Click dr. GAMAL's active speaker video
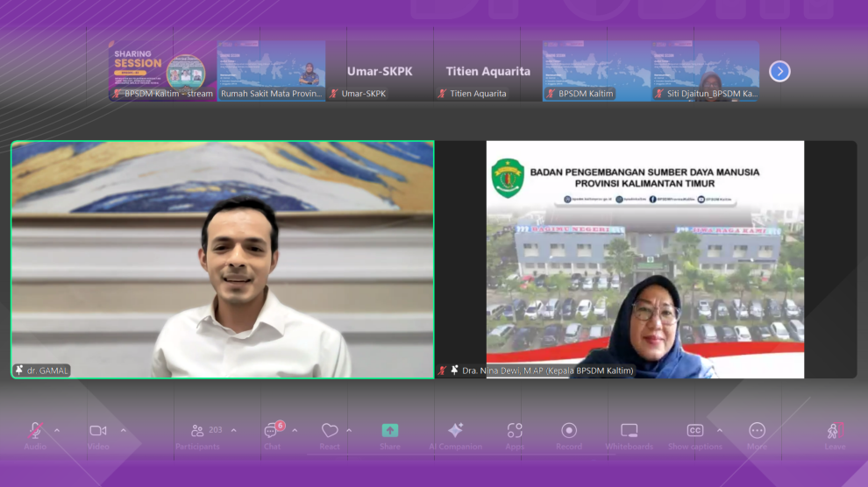The height and width of the screenshot is (487, 868). point(223,260)
